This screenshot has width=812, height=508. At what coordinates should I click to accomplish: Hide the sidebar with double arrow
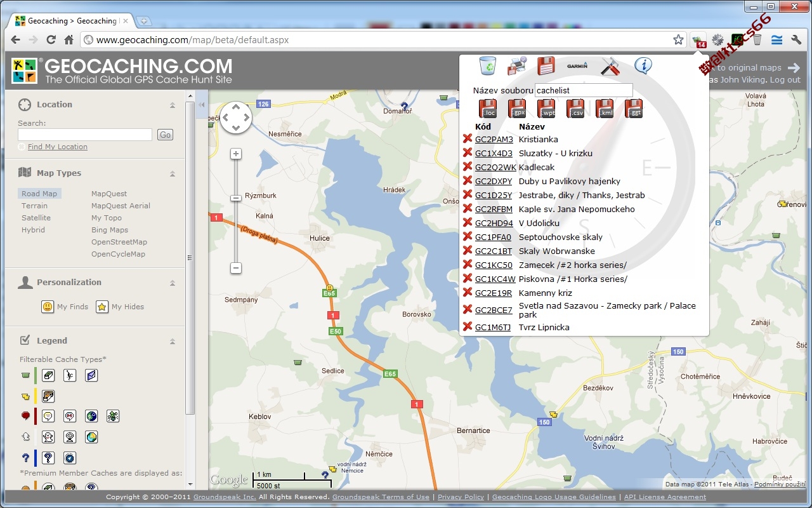(x=202, y=105)
